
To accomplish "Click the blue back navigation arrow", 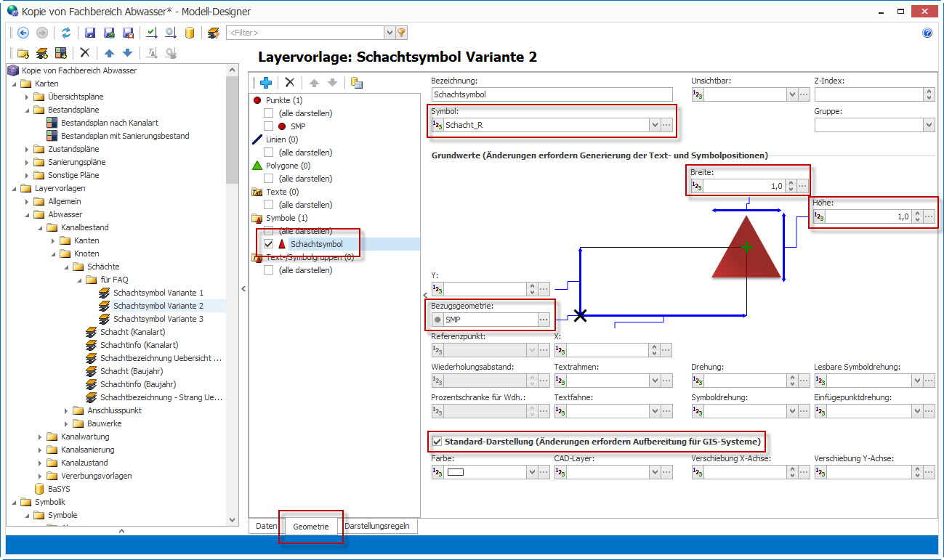I will point(23,33).
